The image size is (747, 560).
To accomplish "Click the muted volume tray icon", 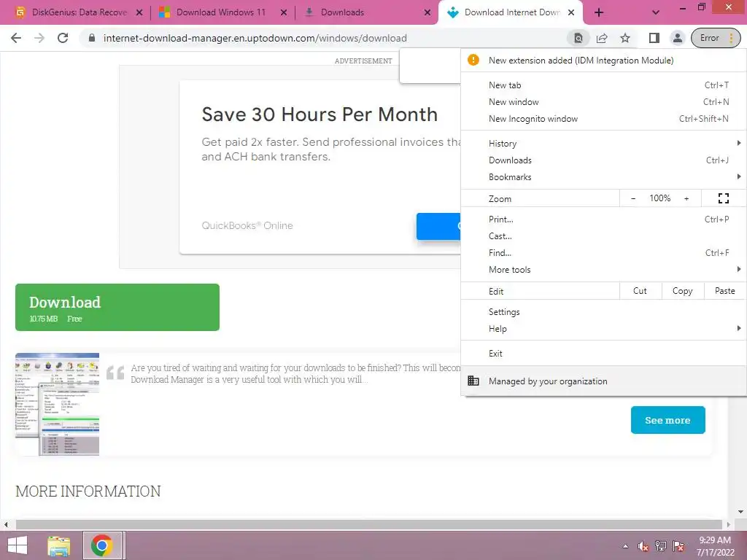I will (643, 546).
